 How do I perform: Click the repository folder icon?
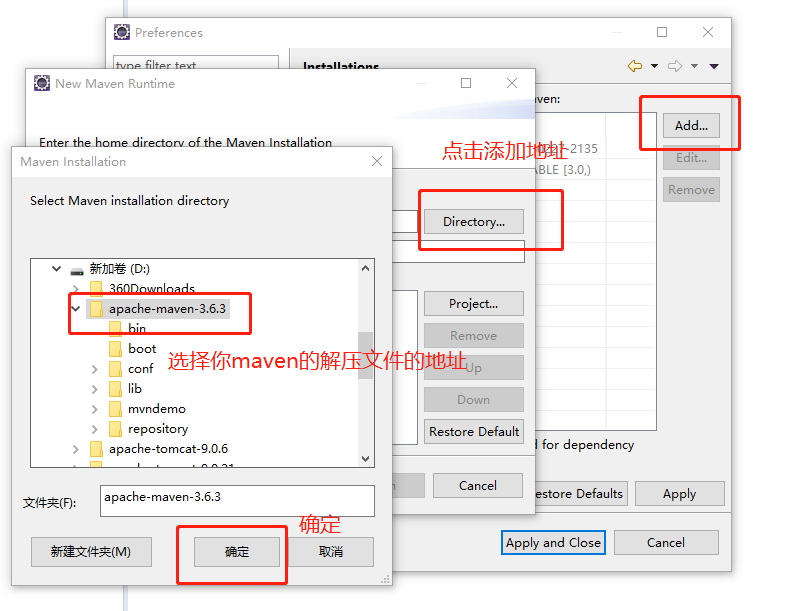115,429
